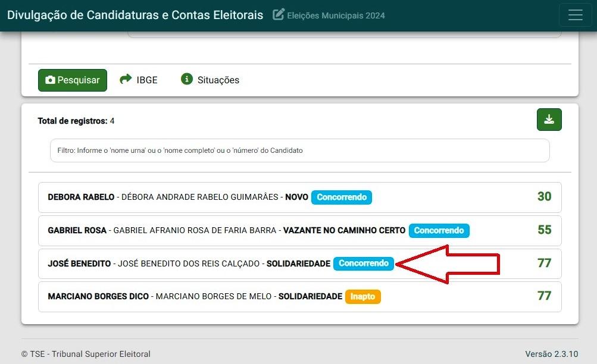Click the edit icon beside Eleições Municipais 2024
The height and width of the screenshot is (364, 597).
279,14
